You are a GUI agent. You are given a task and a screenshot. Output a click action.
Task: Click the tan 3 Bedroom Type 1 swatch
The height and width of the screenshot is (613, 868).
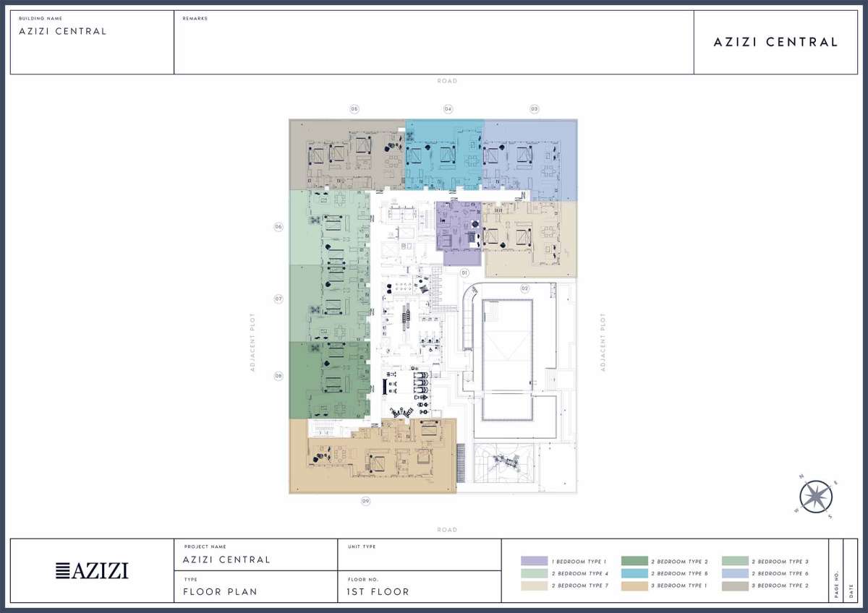pos(634,586)
